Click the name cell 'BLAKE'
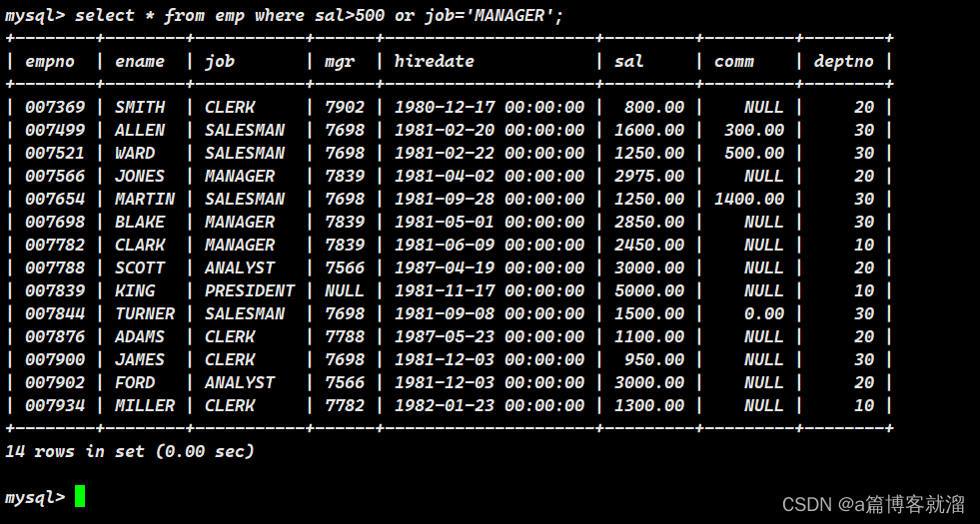The width and height of the screenshot is (980, 524). (140, 222)
